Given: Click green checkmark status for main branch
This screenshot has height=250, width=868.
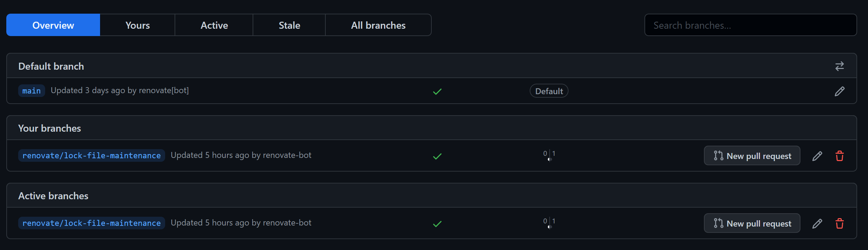Looking at the screenshot, I should 437,91.
